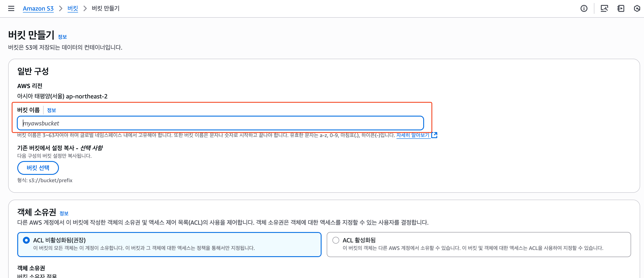Navigate to 버킷 breadcrumb link
The width and height of the screenshot is (644, 278).
point(73,8)
